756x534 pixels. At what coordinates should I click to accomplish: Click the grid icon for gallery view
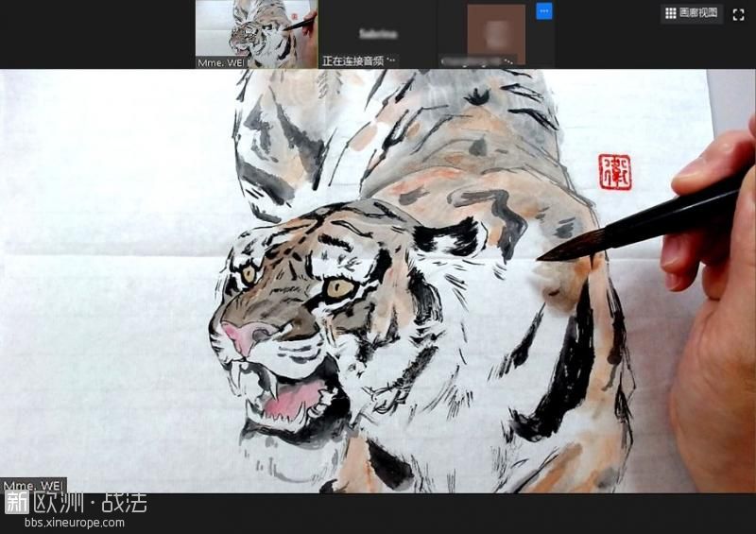(671, 13)
